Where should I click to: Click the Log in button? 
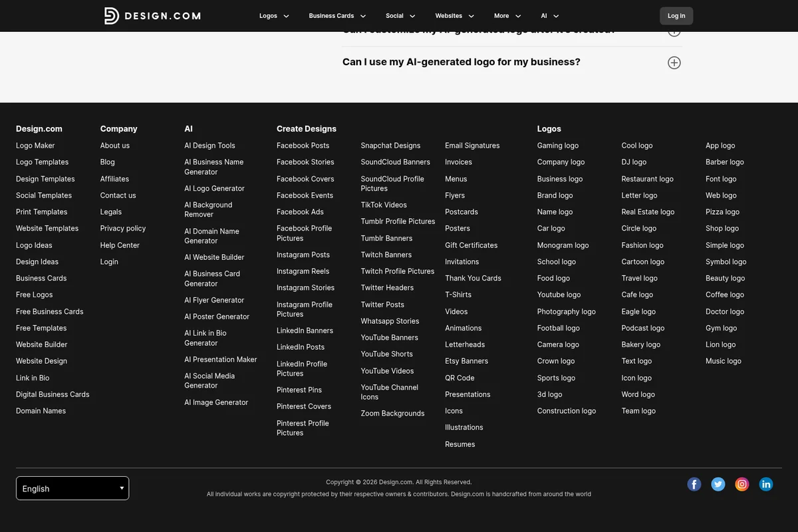tap(676, 16)
